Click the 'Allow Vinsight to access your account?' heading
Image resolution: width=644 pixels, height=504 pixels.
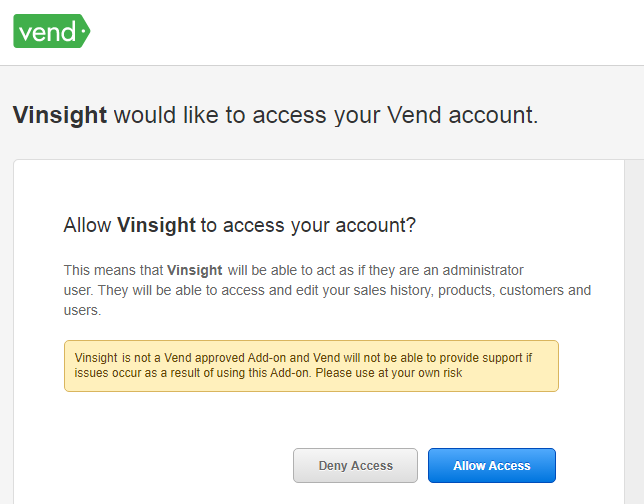coord(239,225)
